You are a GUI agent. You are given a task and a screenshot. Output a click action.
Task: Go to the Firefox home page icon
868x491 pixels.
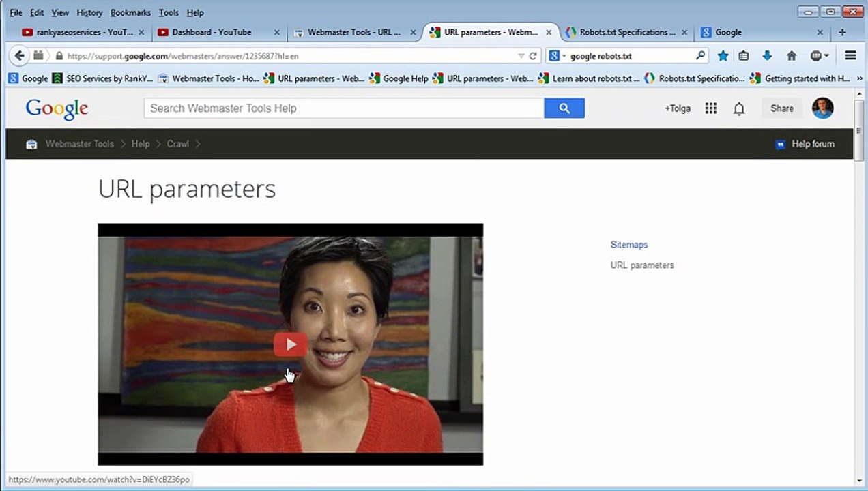pyautogui.click(x=792, y=56)
